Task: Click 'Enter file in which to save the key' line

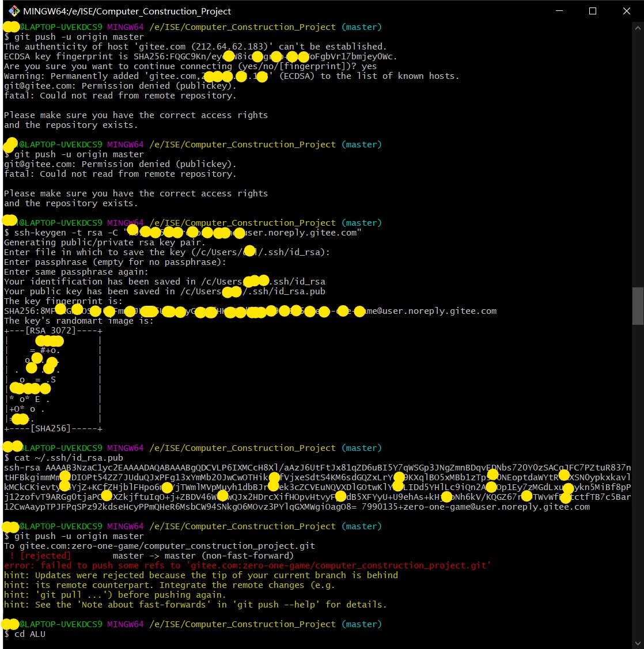Action: pyautogui.click(x=167, y=252)
